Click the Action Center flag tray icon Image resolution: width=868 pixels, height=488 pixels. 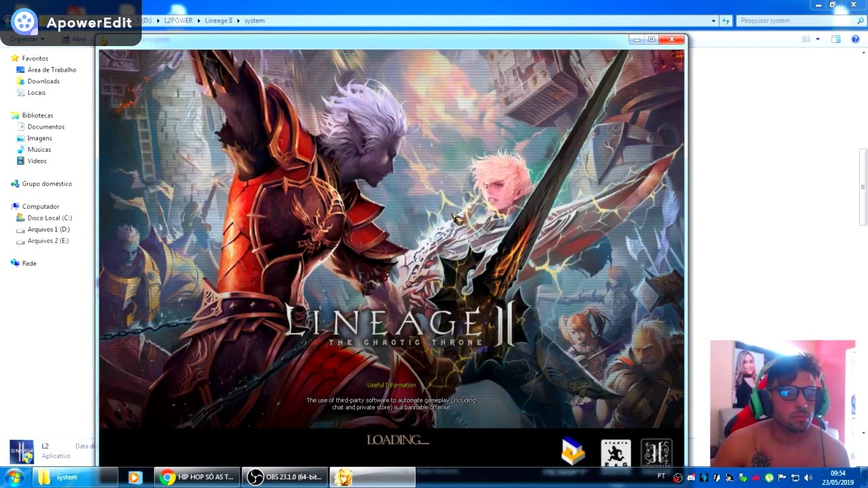pyautogui.click(x=782, y=478)
